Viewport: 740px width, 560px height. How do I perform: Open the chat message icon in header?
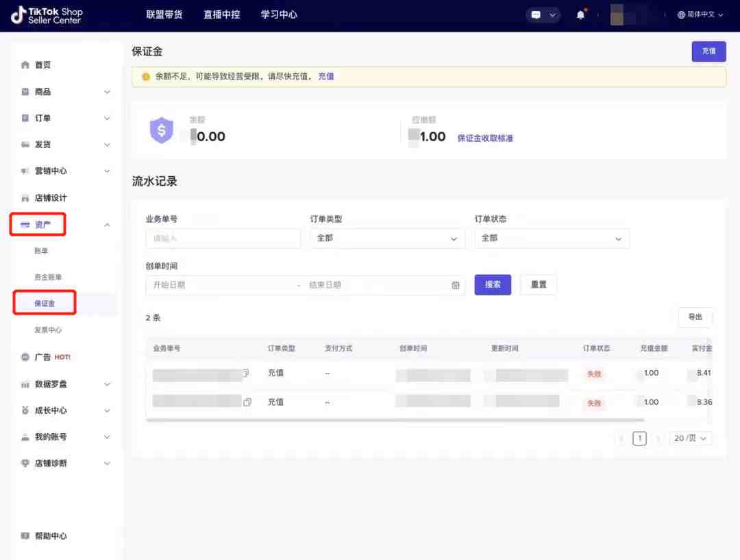536,15
